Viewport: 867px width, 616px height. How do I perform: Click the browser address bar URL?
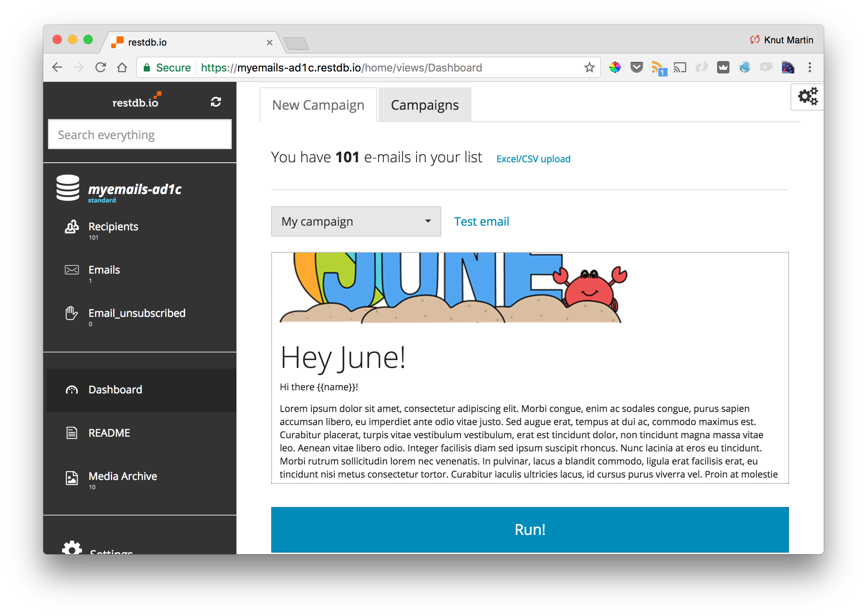[341, 68]
